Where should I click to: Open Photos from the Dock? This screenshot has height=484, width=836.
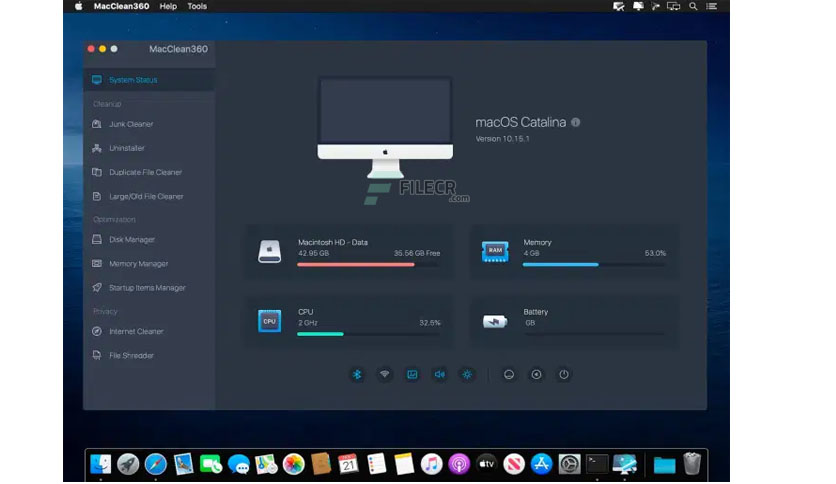click(293, 464)
